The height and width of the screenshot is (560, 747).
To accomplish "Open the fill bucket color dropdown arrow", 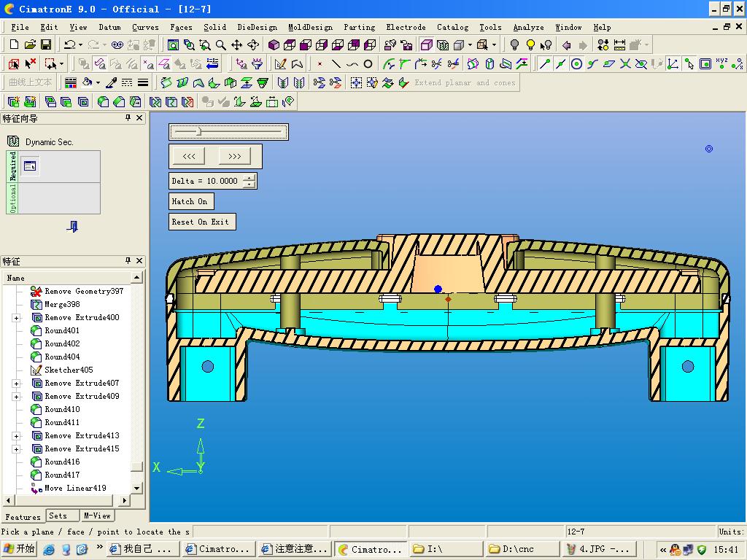I will pyautogui.click(x=98, y=83).
